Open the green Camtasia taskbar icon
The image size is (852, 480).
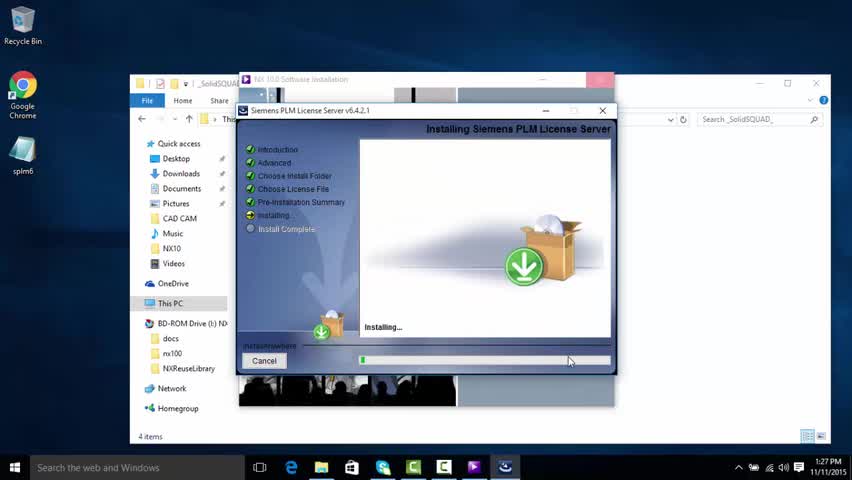coord(414,467)
